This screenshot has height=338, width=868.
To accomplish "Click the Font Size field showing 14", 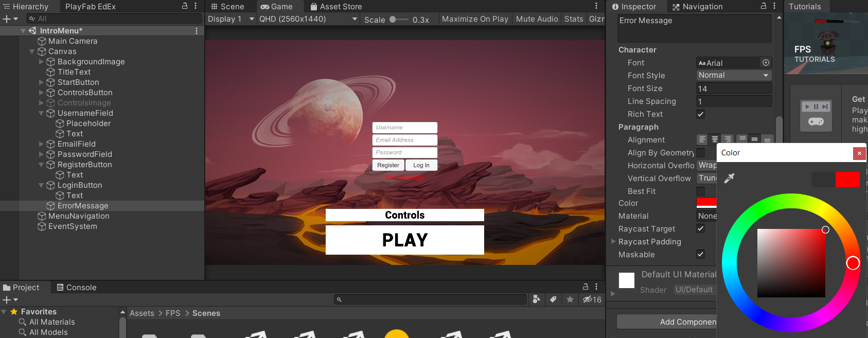I will pyautogui.click(x=734, y=88).
